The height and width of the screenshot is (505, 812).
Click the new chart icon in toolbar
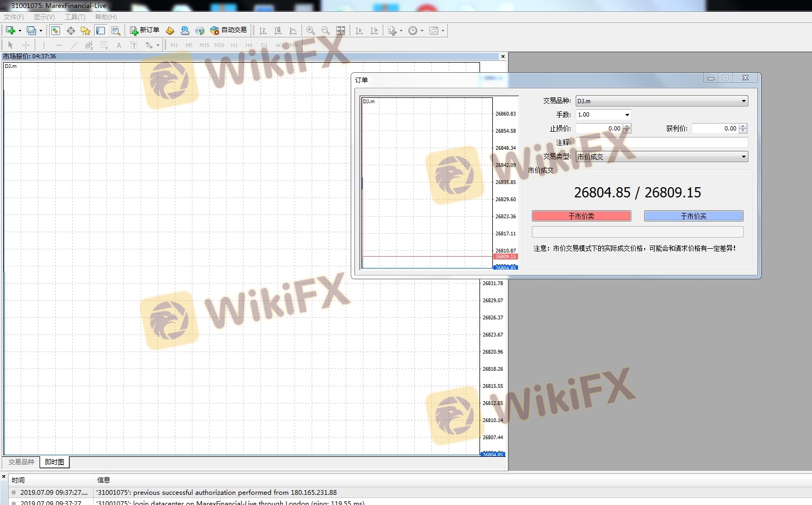[x=10, y=30]
